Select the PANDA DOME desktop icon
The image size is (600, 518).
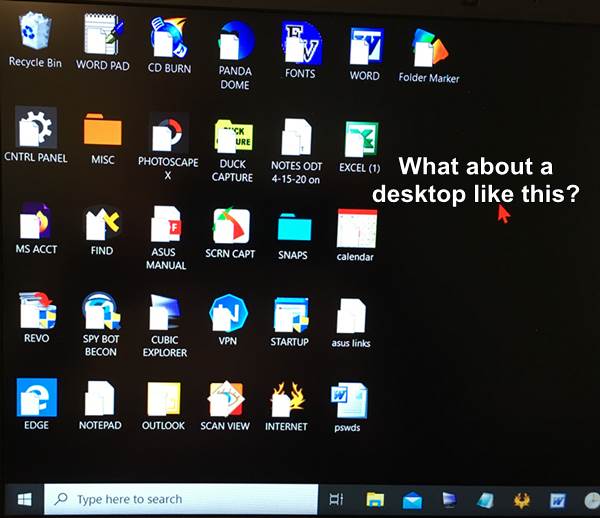pos(235,40)
